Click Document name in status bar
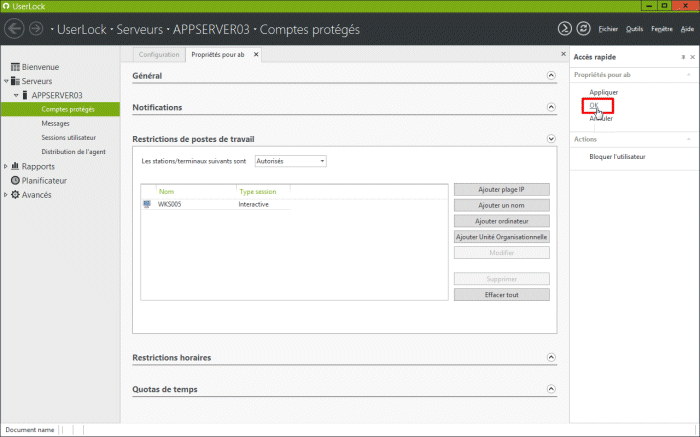 [x=29, y=430]
